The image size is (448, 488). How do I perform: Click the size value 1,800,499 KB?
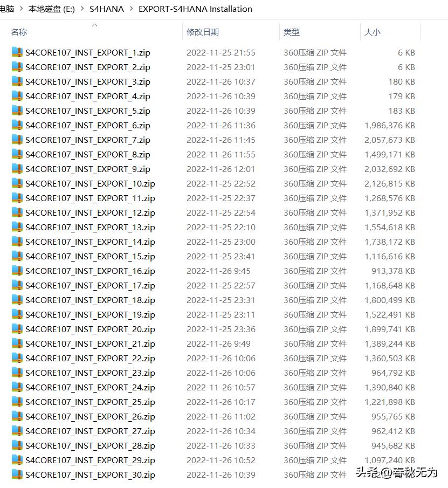coord(390,300)
